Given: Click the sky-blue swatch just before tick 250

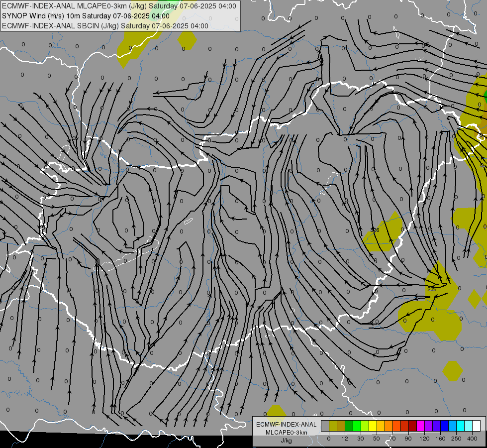Looking at the screenshot, I should pyautogui.click(x=453, y=426).
